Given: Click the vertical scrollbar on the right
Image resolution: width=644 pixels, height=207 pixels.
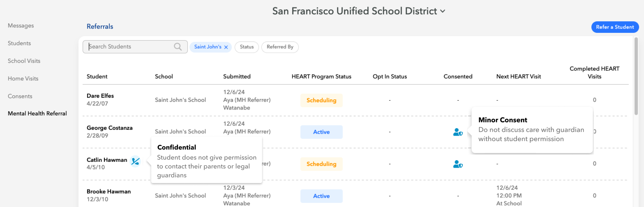Looking at the screenshot, I should pyautogui.click(x=636, y=77).
